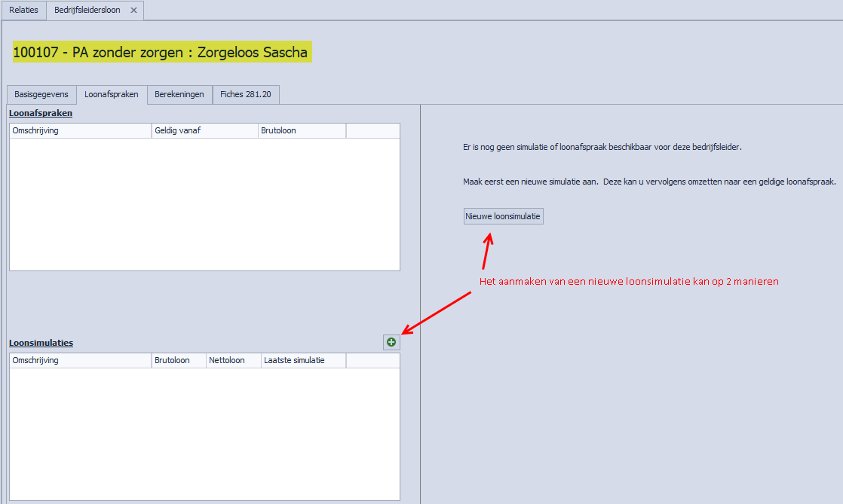
Task: Click the Laatste simulatie column header
Action: point(303,360)
